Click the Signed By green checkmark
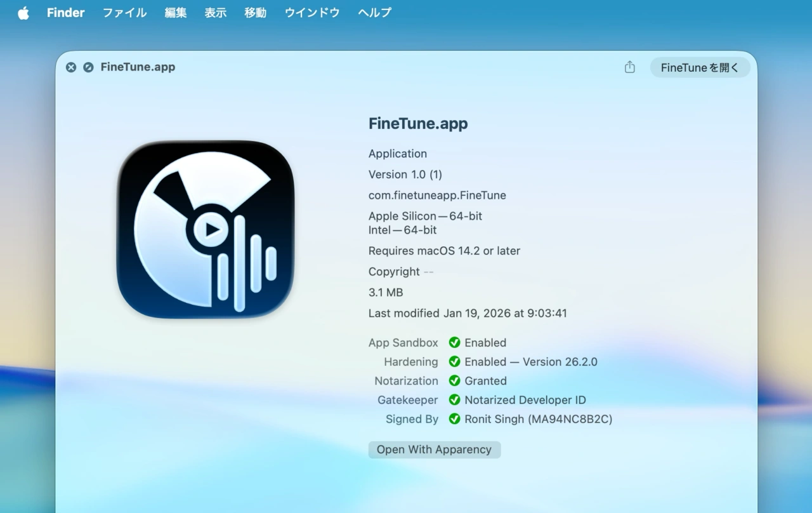812x513 pixels. pyautogui.click(x=454, y=419)
